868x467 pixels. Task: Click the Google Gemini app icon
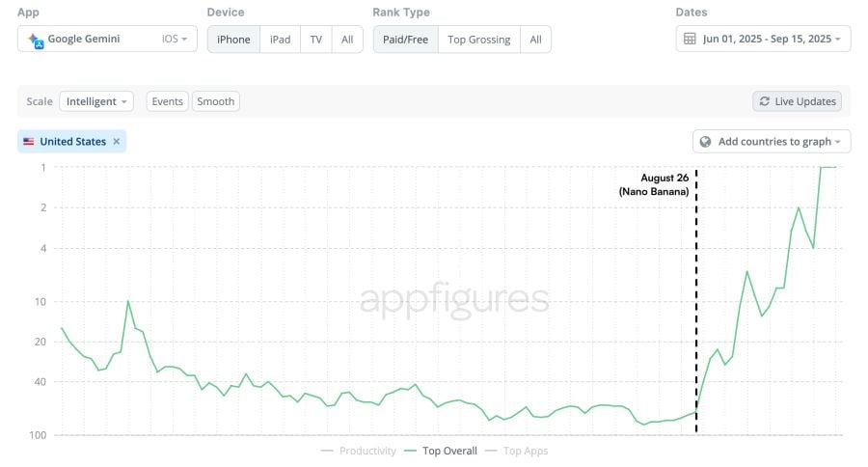pos(36,41)
